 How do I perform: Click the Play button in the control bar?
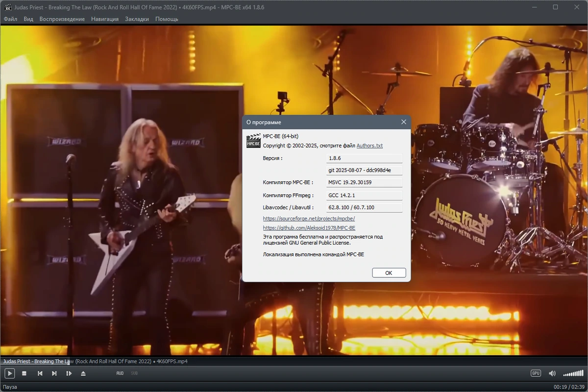coord(9,373)
